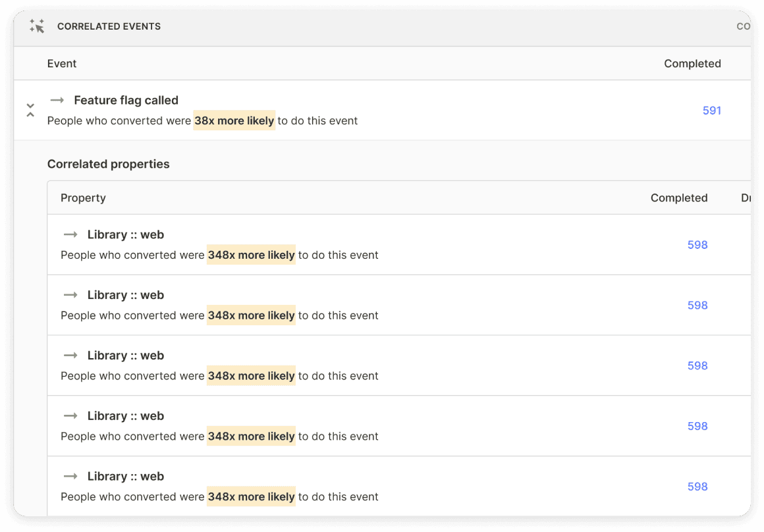The image size is (764, 532).
Task: Click the sparkle cursor icon beside Correlated Events
Action: point(37,26)
